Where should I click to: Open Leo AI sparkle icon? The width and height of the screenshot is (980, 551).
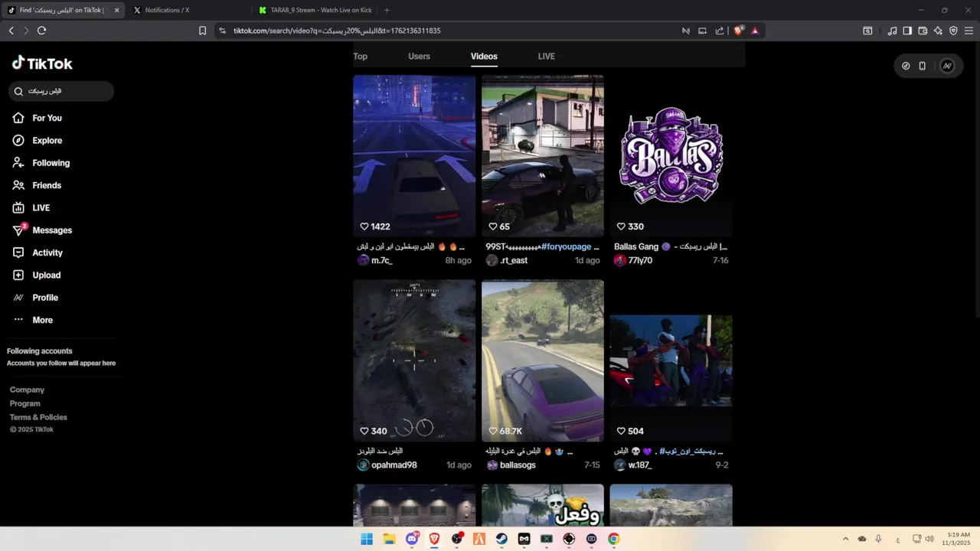click(x=938, y=31)
